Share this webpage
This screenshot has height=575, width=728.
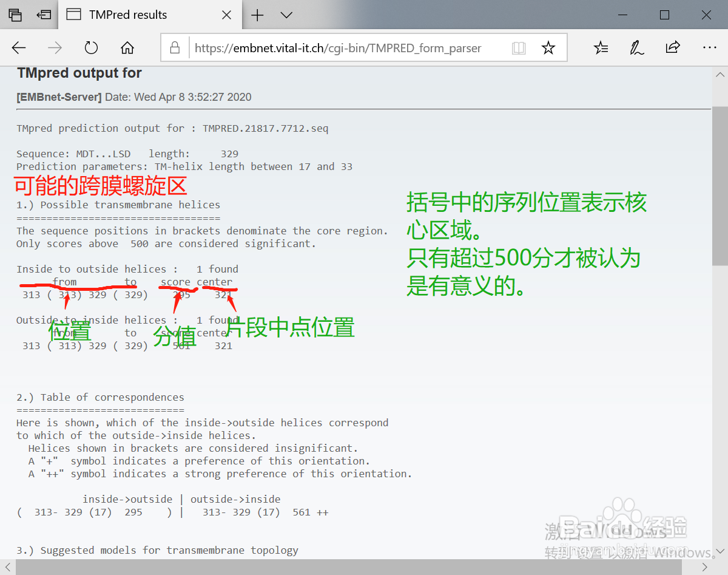tap(673, 47)
